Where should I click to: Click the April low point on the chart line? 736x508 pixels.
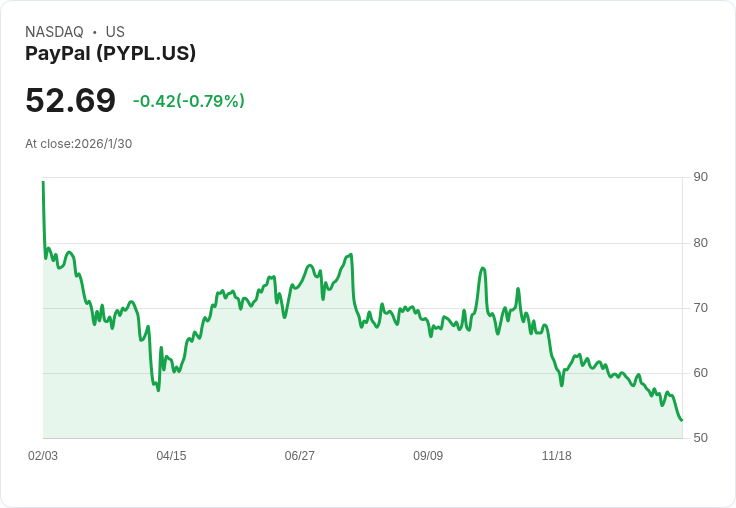[158, 390]
